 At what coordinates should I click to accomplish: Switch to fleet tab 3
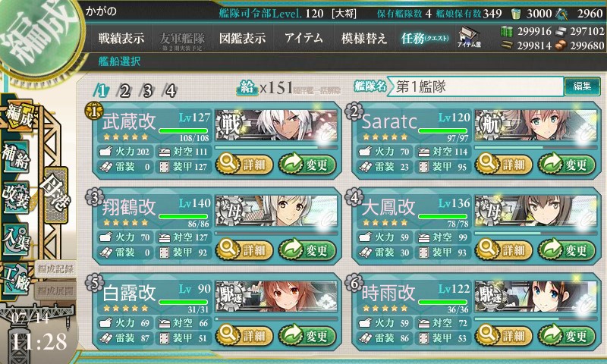coord(147,91)
